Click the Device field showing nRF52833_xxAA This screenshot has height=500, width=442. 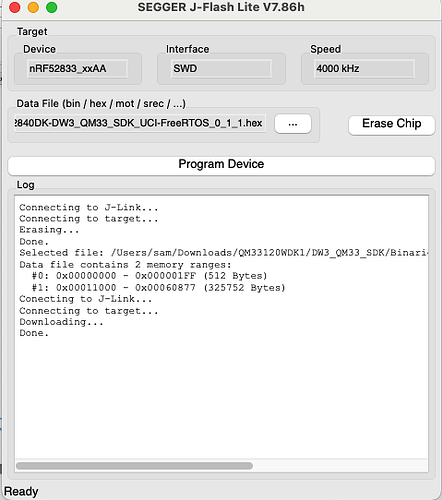coord(77,69)
